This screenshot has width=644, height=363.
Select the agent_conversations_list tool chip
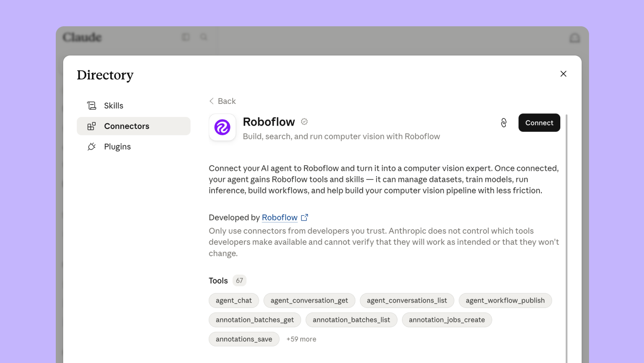pos(407,301)
